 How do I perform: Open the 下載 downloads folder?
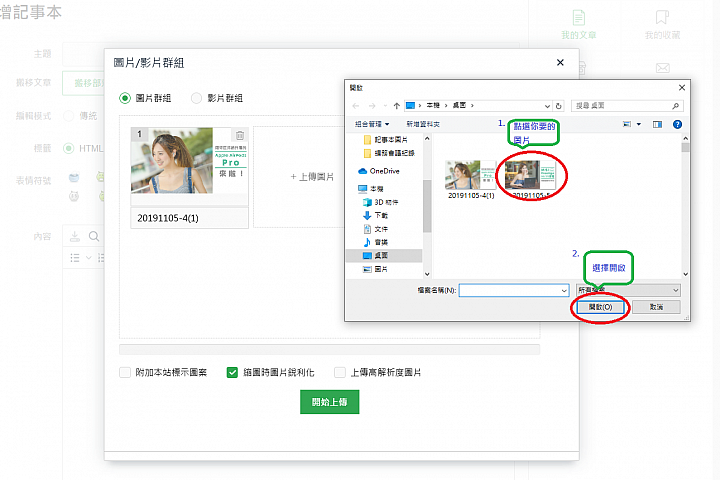pyautogui.click(x=376, y=215)
